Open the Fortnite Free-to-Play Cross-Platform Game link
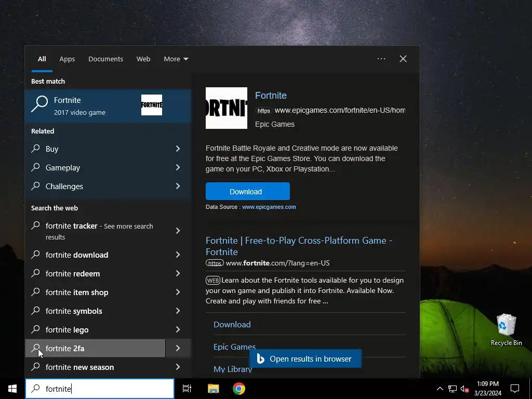 pos(299,246)
